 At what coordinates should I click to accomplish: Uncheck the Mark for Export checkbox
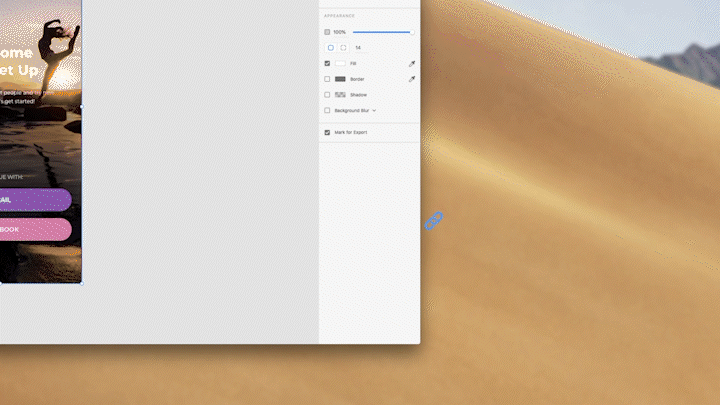pyautogui.click(x=327, y=132)
